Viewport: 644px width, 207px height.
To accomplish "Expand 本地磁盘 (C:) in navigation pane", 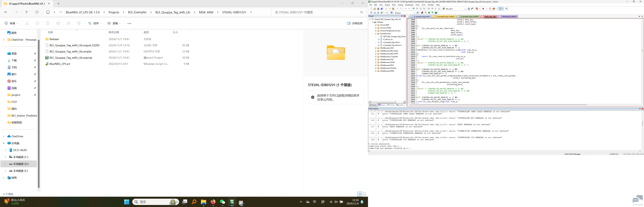I will pos(5,157).
